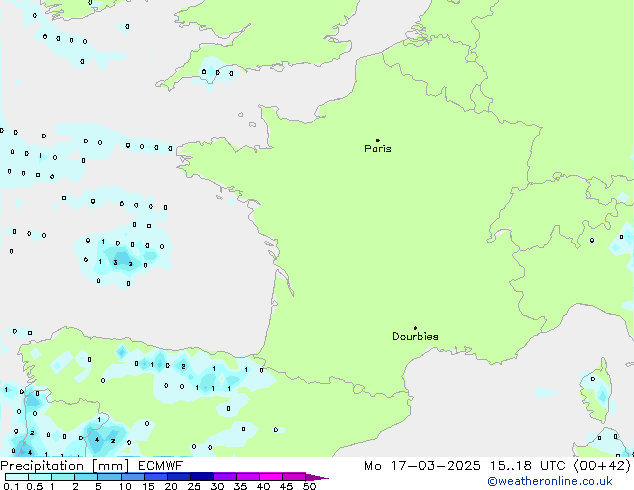Pick the 5–10 mm medium blue legend swatch
Screen dimensions: 634x490
point(110,477)
